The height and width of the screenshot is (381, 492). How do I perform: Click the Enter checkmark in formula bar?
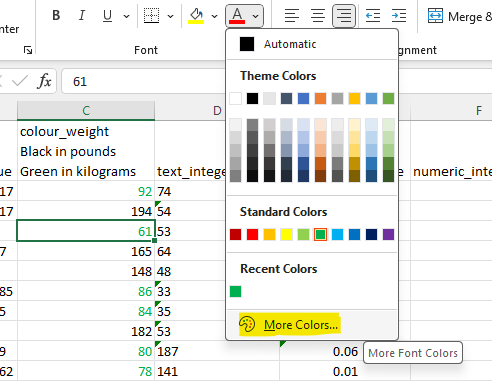coord(20,81)
